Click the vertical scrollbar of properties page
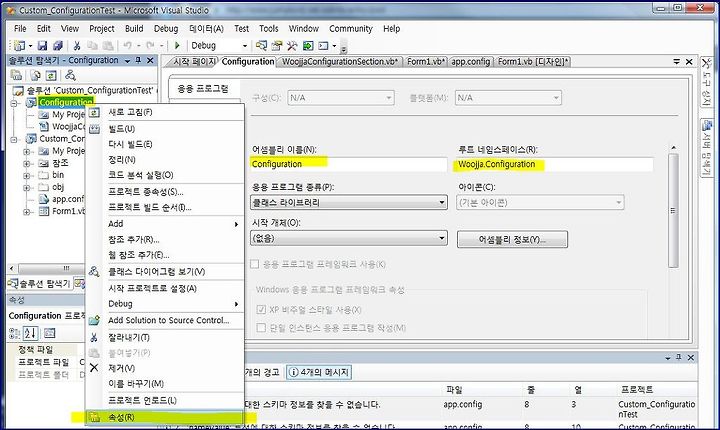This screenshot has width=720, height=430. [673, 210]
